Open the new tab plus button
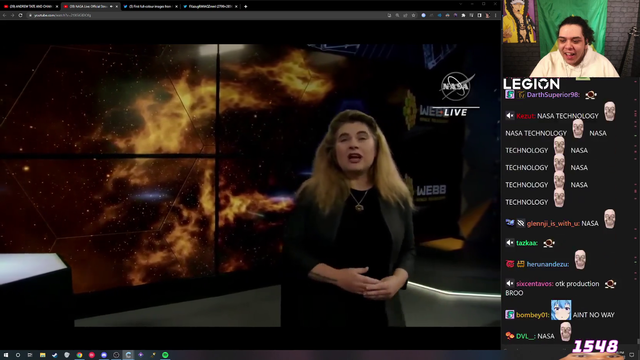640x360 pixels. pyautogui.click(x=246, y=7)
